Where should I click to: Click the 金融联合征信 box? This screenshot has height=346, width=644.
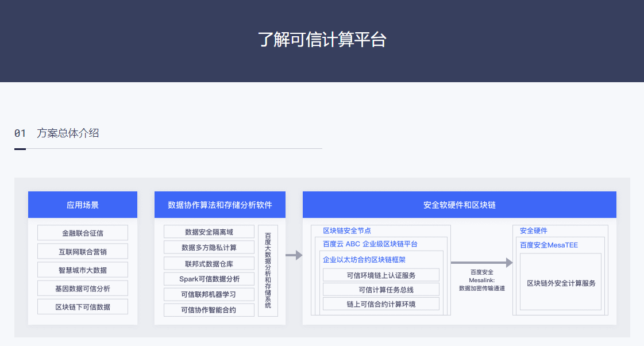coord(83,233)
